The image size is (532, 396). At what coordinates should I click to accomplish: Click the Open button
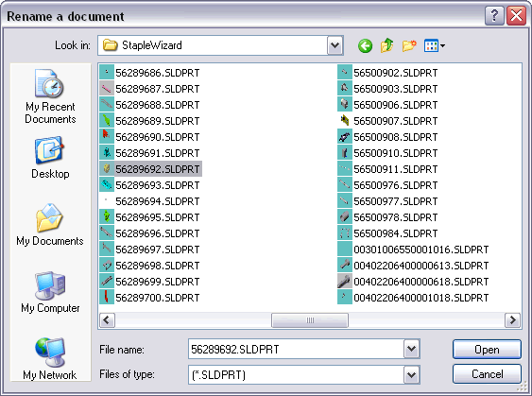(487, 349)
